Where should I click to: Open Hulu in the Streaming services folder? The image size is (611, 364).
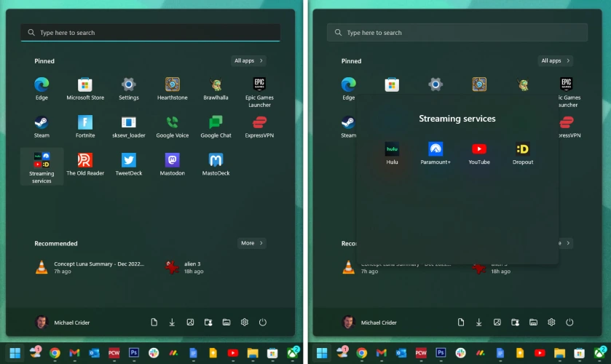(x=392, y=152)
